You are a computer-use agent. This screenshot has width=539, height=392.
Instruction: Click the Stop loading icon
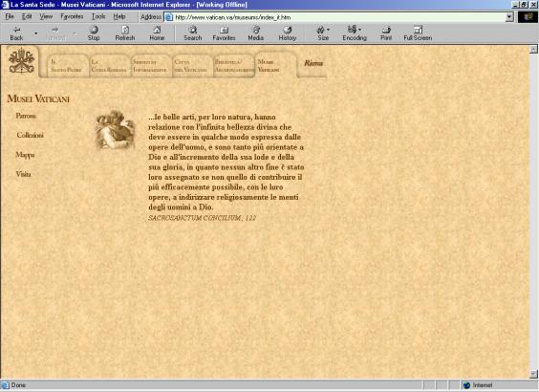click(x=94, y=33)
